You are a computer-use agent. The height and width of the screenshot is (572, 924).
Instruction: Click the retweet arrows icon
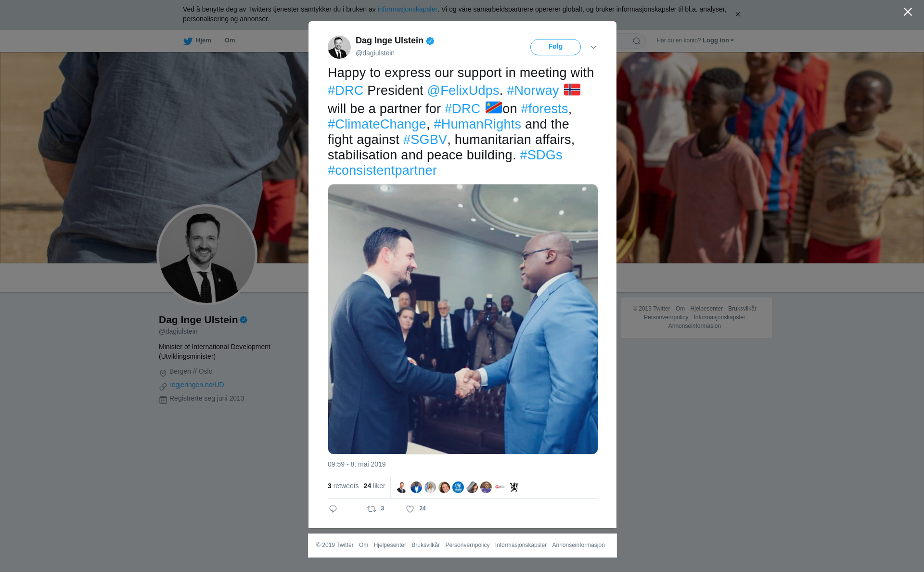372,509
